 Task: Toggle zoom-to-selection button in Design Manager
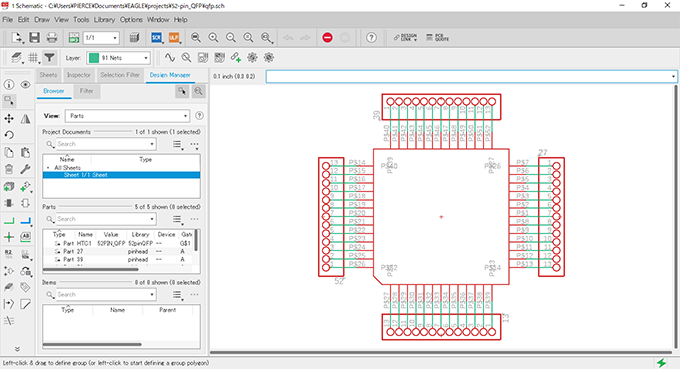pyautogui.click(x=199, y=91)
